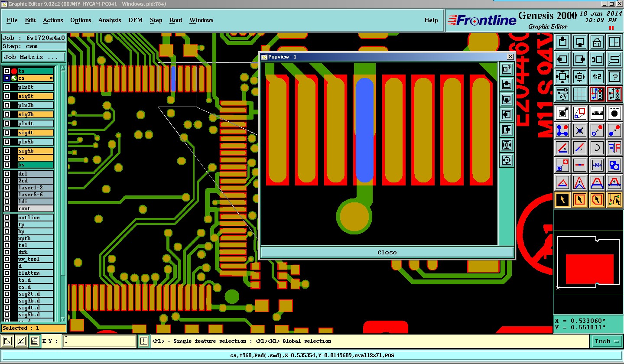The image size is (624, 364).
Task: Click the pan left icon in main toolbar
Action: 562,59
